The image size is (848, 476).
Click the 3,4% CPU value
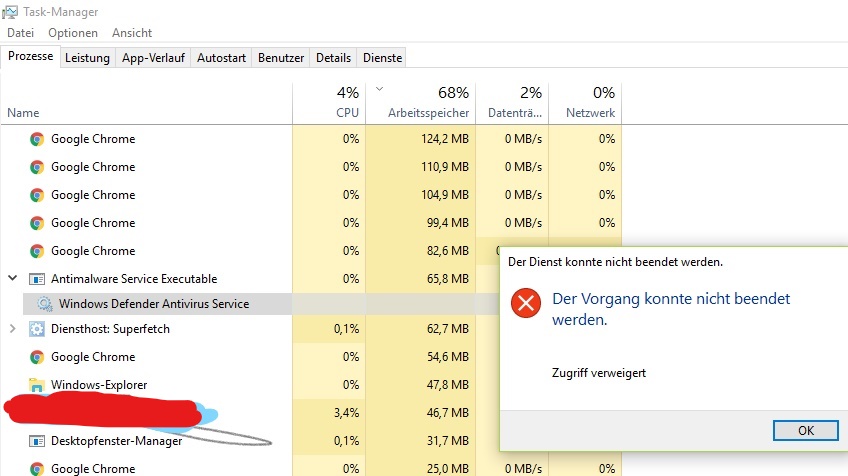[x=346, y=413]
